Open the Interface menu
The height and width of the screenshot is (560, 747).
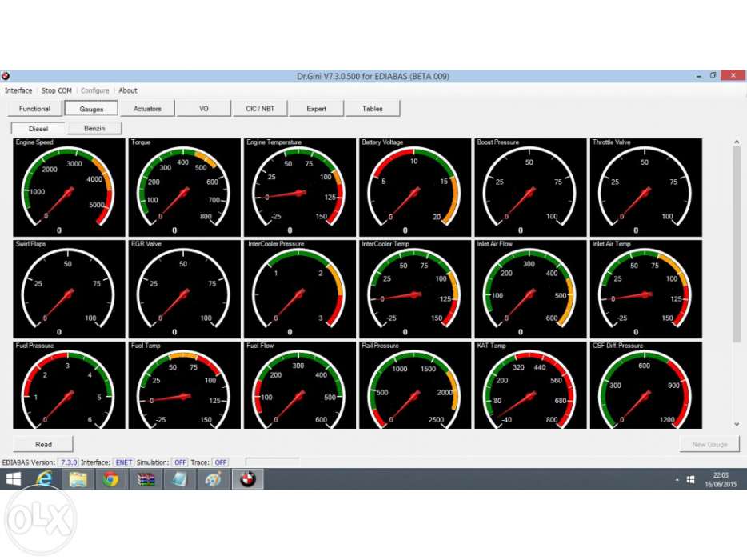18,90
